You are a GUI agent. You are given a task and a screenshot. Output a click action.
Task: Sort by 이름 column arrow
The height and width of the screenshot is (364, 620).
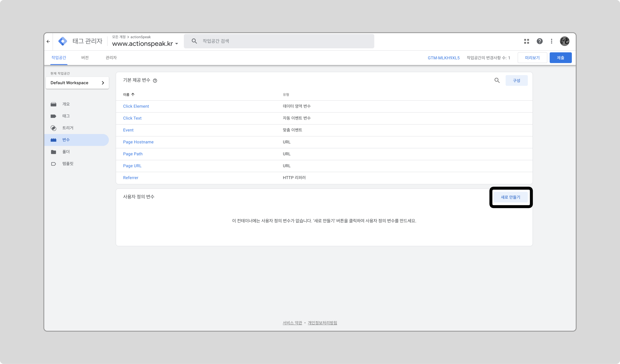pyautogui.click(x=133, y=95)
